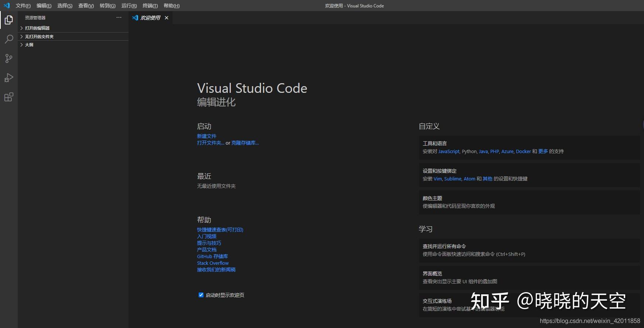
Task: Open the 交互式演练场 card
Action: pos(529,305)
